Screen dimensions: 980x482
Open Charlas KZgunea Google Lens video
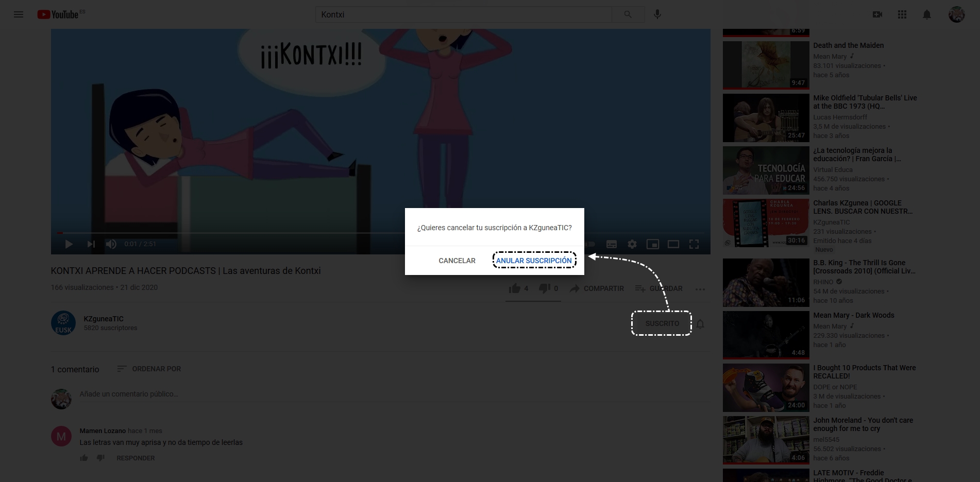(863, 207)
